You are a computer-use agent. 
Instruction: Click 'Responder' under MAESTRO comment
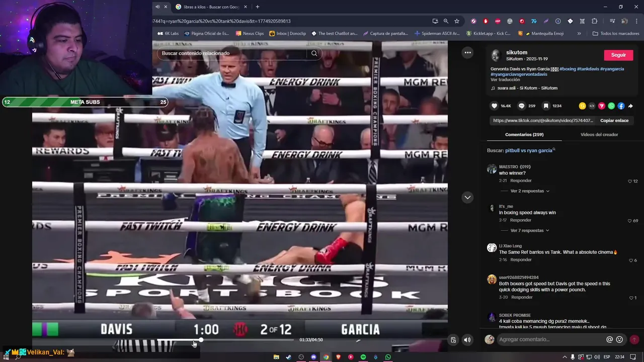[521, 180]
